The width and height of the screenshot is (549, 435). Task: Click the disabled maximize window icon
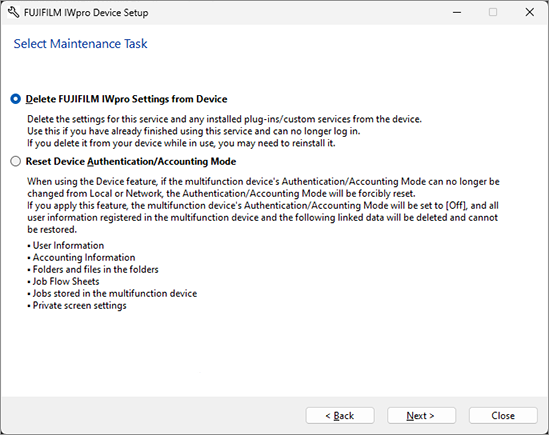493,13
